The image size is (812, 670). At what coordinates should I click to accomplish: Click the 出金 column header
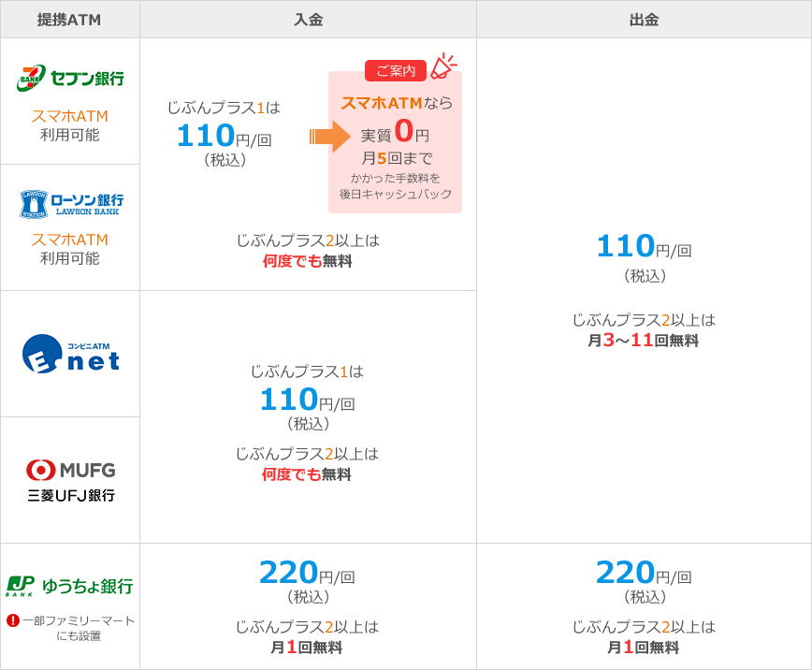[x=644, y=20]
